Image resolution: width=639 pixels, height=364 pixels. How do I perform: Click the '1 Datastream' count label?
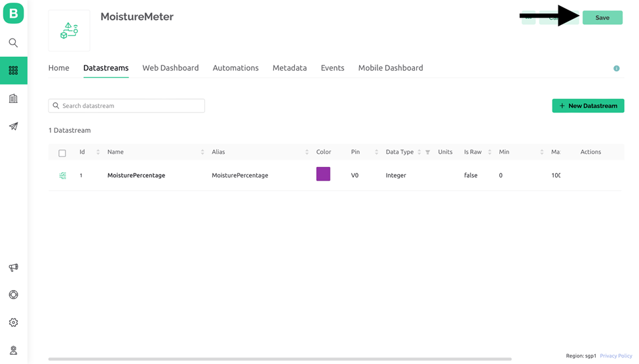pos(69,130)
